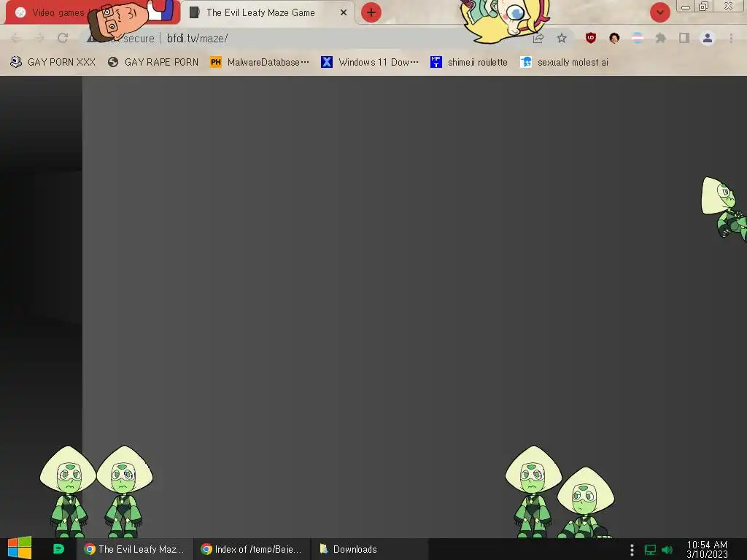The width and height of the screenshot is (747, 560).
Task: Open Chrome three-dot menu
Action: 731,38
